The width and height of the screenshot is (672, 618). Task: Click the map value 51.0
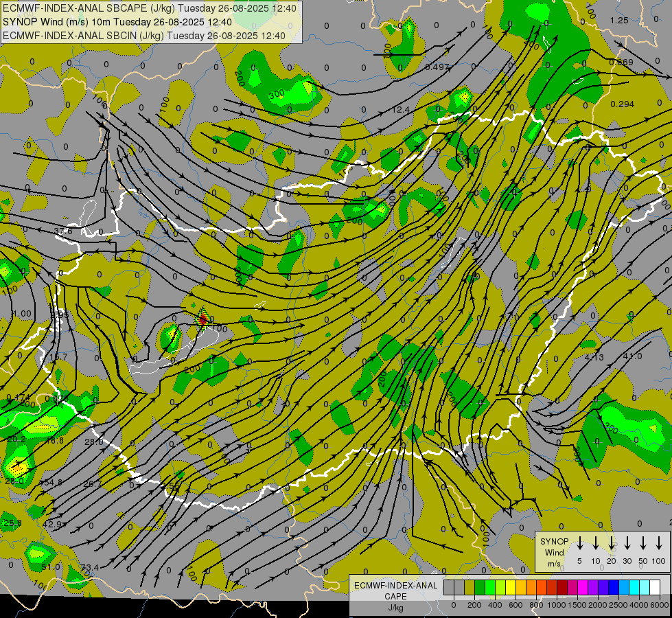51,567
